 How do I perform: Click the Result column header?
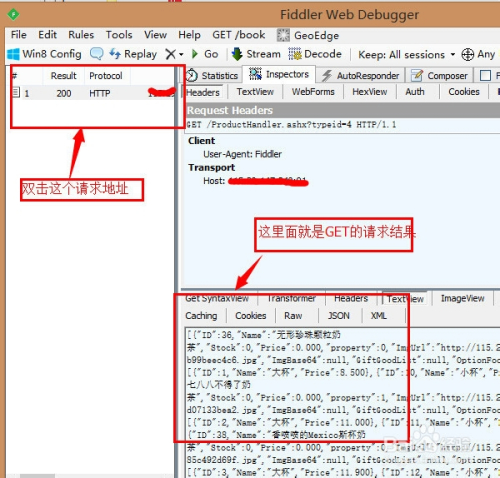click(63, 76)
